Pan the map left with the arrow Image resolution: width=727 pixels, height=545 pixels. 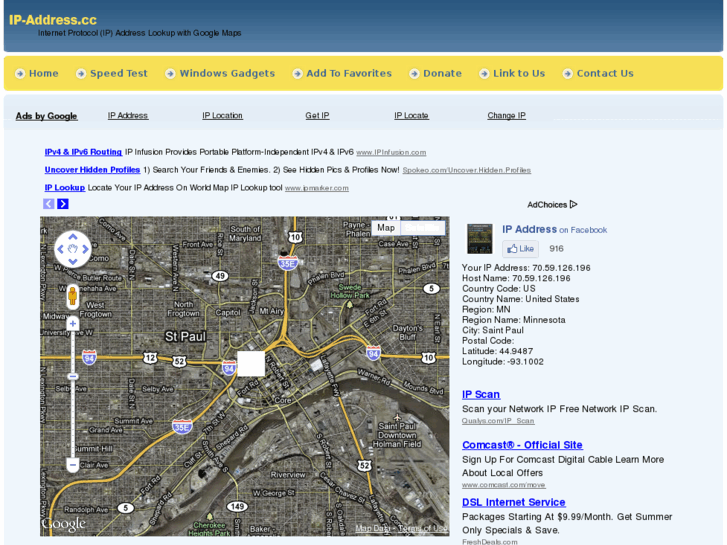(x=60, y=249)
